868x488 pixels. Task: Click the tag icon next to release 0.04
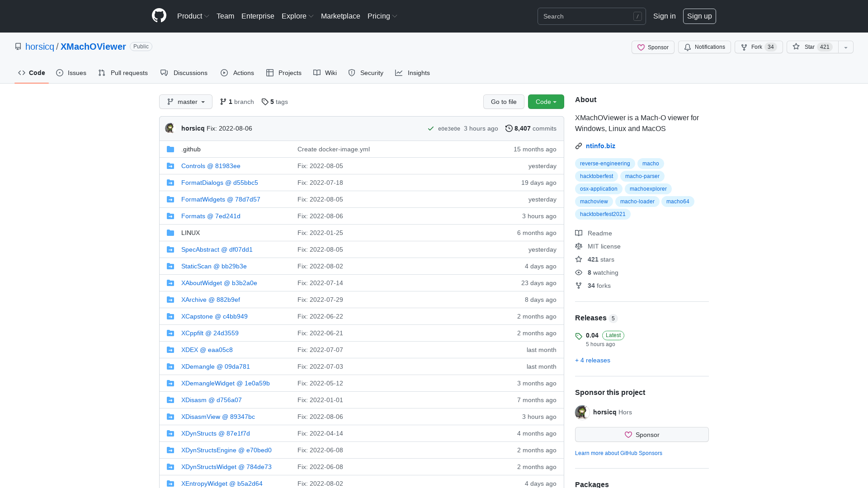coord(579,336)
